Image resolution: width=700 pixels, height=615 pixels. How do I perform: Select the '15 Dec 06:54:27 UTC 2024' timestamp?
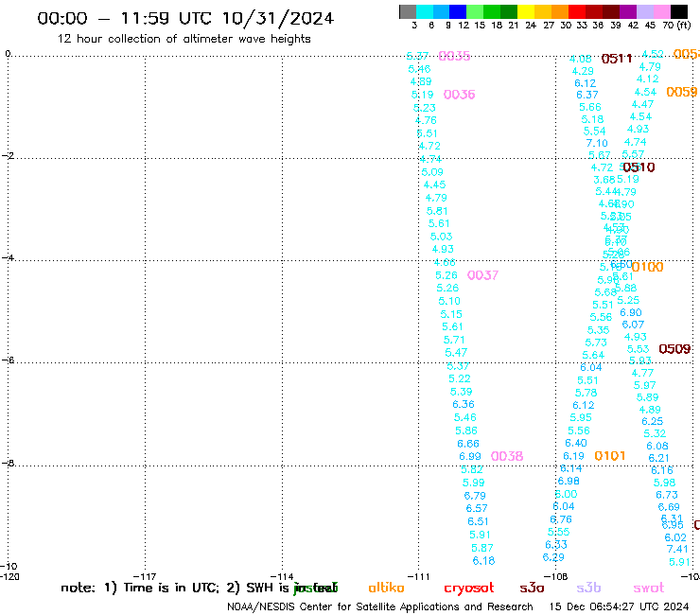(x=620, y=606)
